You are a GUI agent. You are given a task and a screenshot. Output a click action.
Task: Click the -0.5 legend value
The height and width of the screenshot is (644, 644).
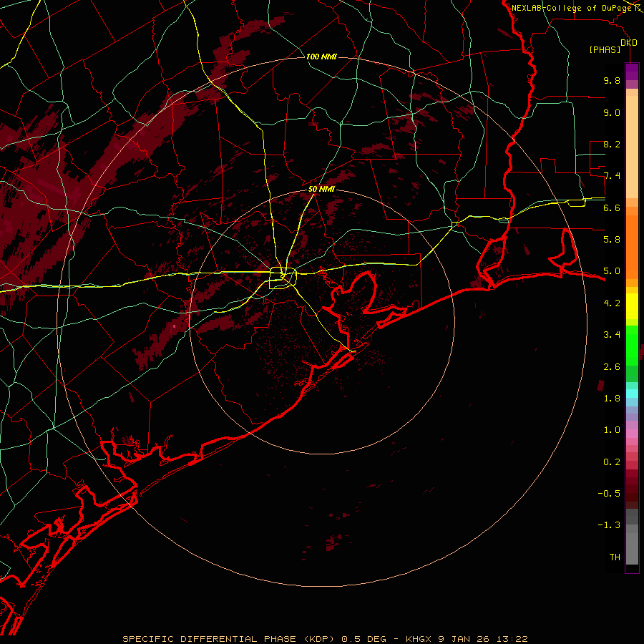click(609, 494)
